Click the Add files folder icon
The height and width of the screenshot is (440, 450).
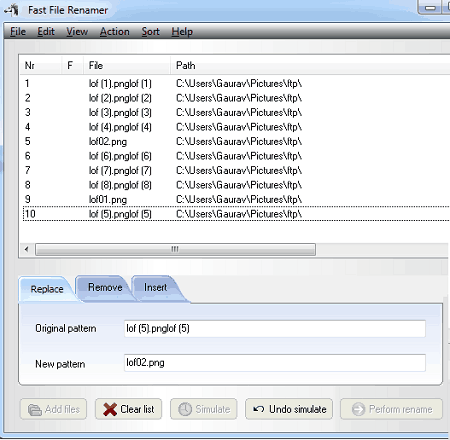click(x=35, y=410)
